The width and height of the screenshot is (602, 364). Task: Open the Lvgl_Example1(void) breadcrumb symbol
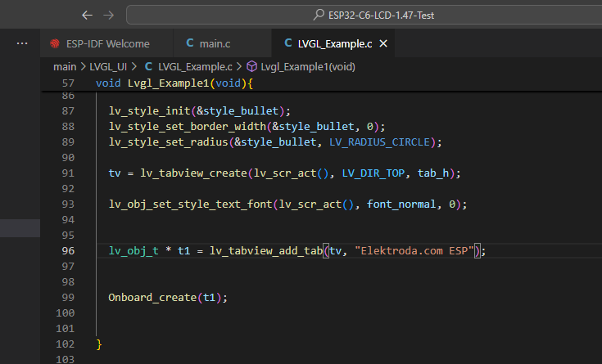[x=308, y=67]
